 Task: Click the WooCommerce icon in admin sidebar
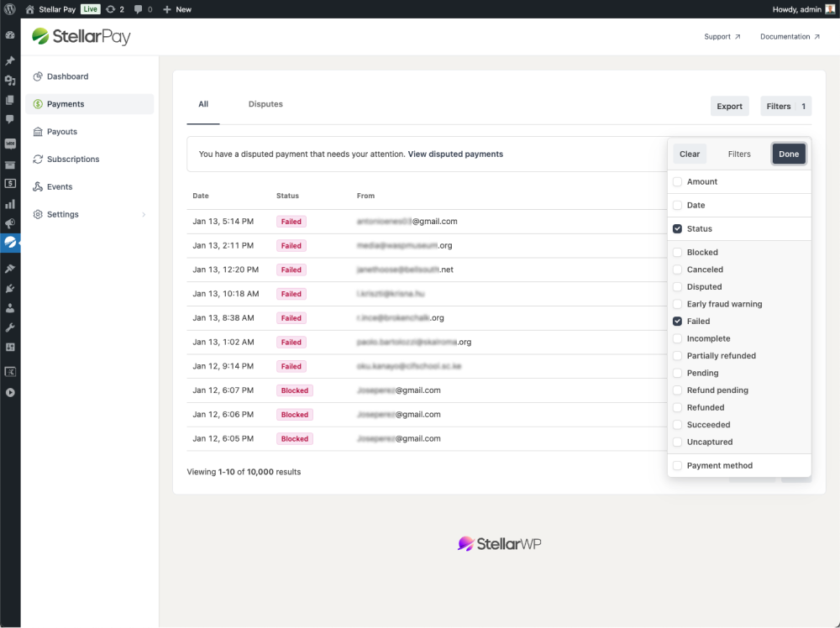pyautogui.click(x=10, y=144)
